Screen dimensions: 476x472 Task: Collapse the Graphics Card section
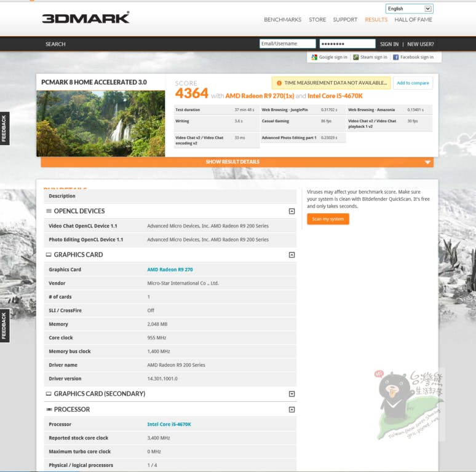click(292, 255)
